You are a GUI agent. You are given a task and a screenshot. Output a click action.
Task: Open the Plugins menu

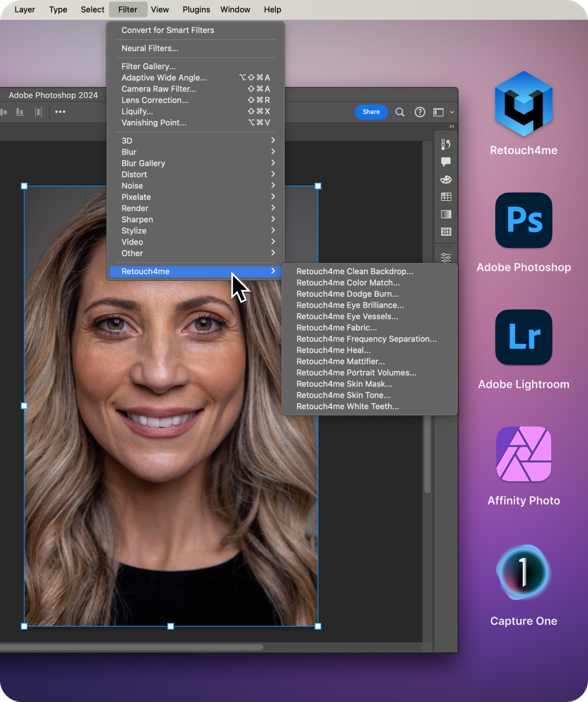pyautogui.click(x=196, y=9)
